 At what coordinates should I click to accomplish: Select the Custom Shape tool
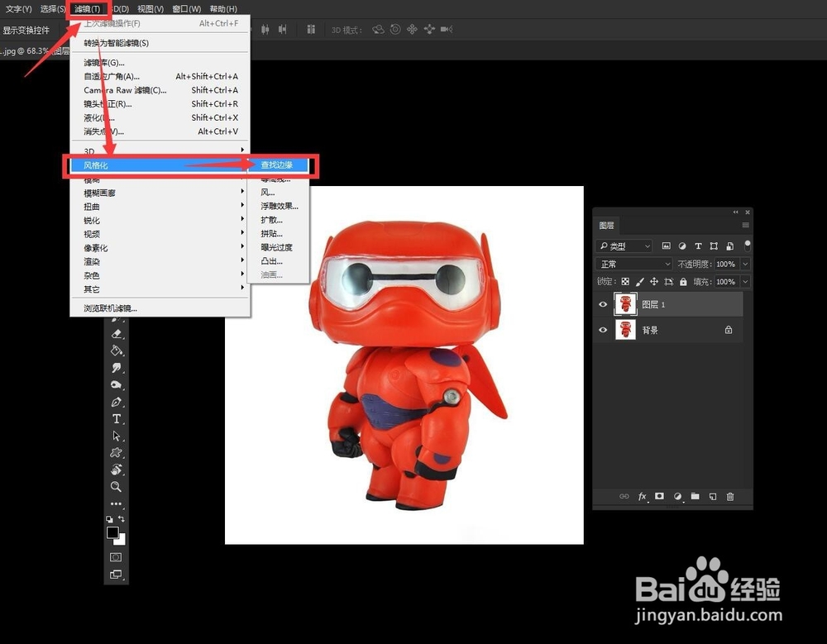[117, 452]
